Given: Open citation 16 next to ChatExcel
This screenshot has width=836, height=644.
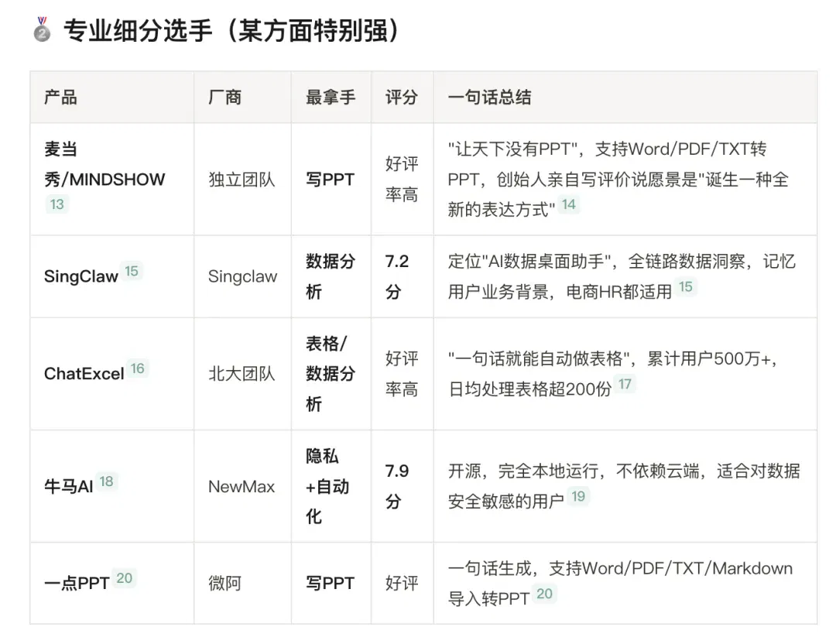Looking at the screenshot, I should pyautogui.click(x=138, y=368).
